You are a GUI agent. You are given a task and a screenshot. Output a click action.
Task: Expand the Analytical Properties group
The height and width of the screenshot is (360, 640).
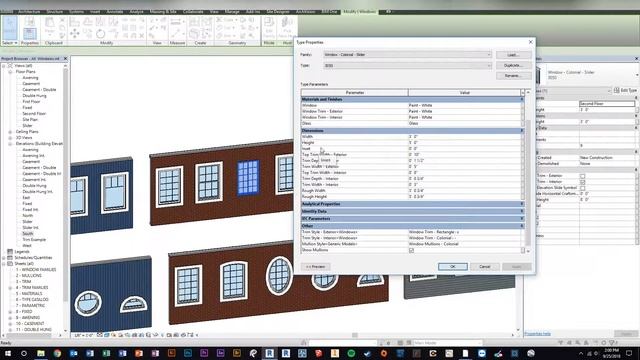coord(522,204)
